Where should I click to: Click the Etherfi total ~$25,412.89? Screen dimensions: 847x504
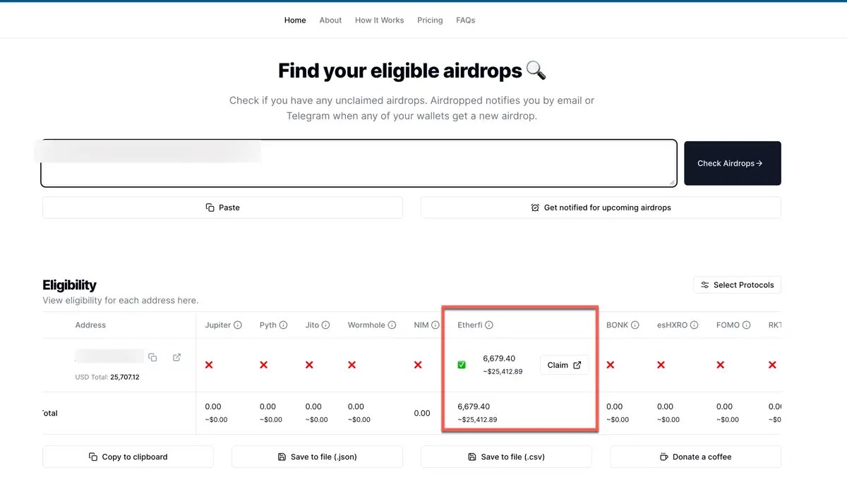pos(477,419)
